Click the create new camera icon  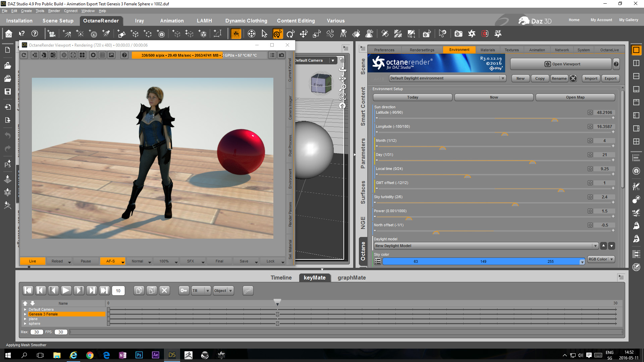pos(52,34)
